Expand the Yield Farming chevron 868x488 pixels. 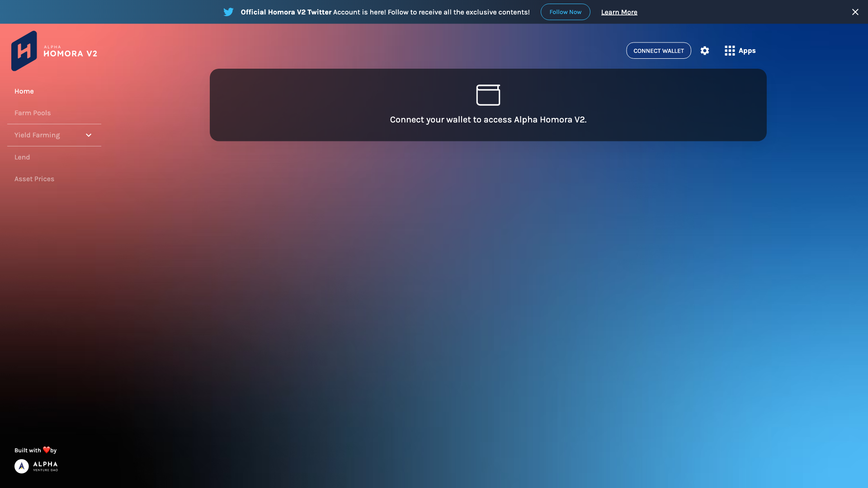[x=89, y=135]
